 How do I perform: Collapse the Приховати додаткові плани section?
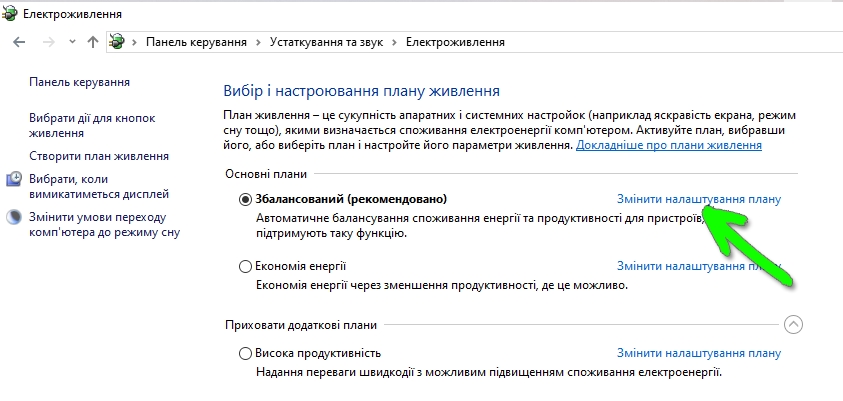point(793,324)
